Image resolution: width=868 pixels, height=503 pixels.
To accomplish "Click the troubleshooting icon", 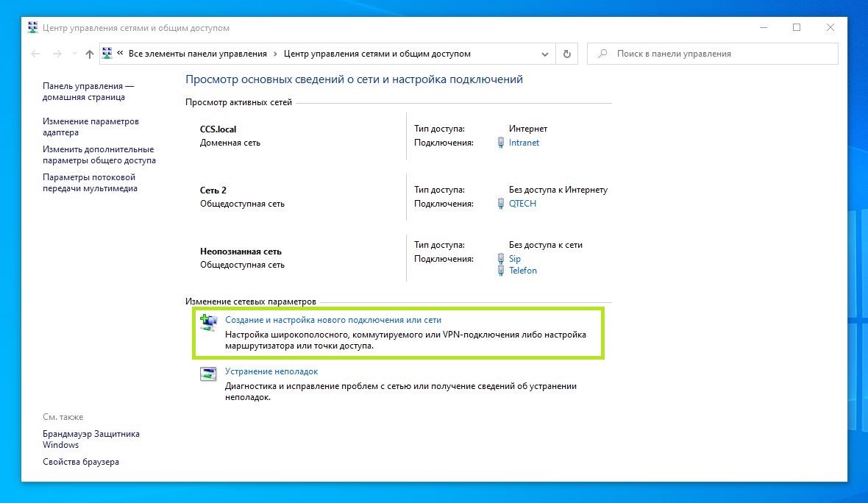I will point(209,373).
